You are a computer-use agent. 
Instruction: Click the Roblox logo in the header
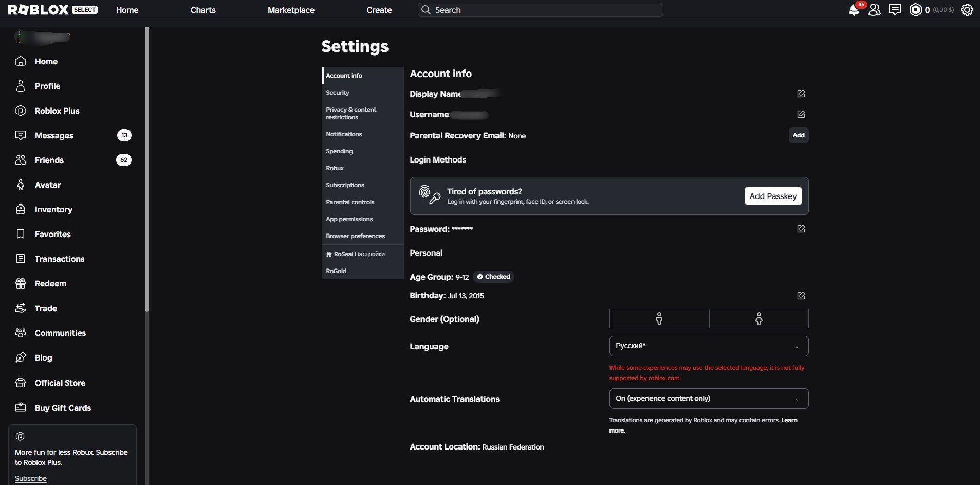pos(39,10)
